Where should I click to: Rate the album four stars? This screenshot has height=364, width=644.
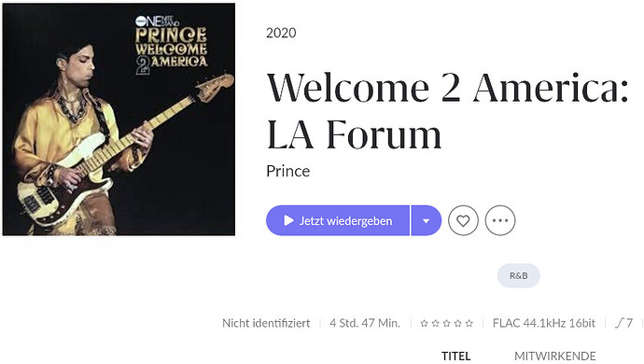pos(457,324)
